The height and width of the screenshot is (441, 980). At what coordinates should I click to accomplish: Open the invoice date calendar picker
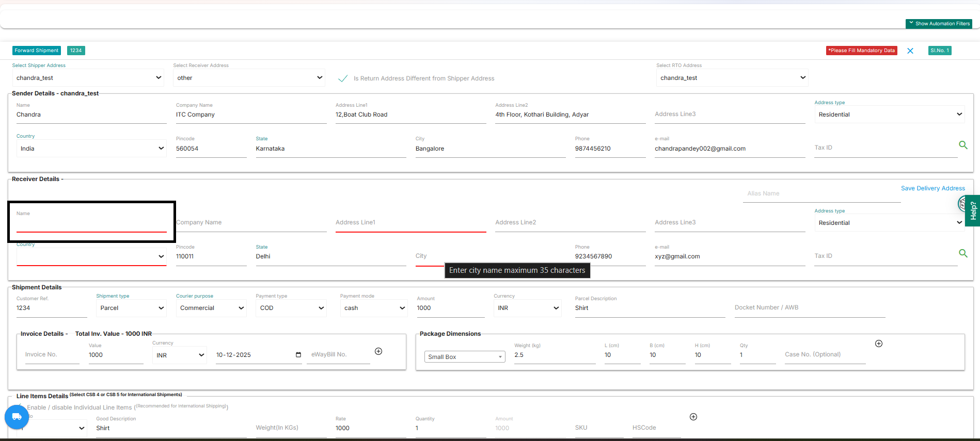point(298,355)
